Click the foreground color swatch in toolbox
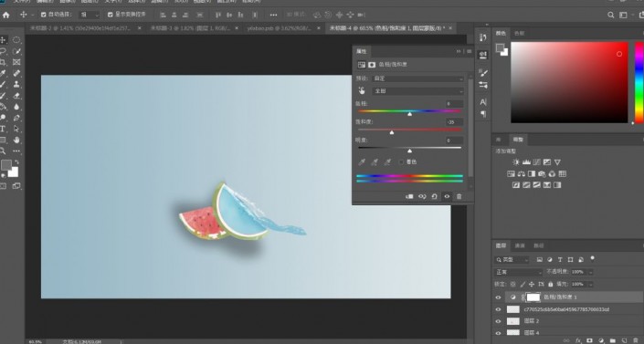This screenshot has width=644, height=344. click(6, 165)
